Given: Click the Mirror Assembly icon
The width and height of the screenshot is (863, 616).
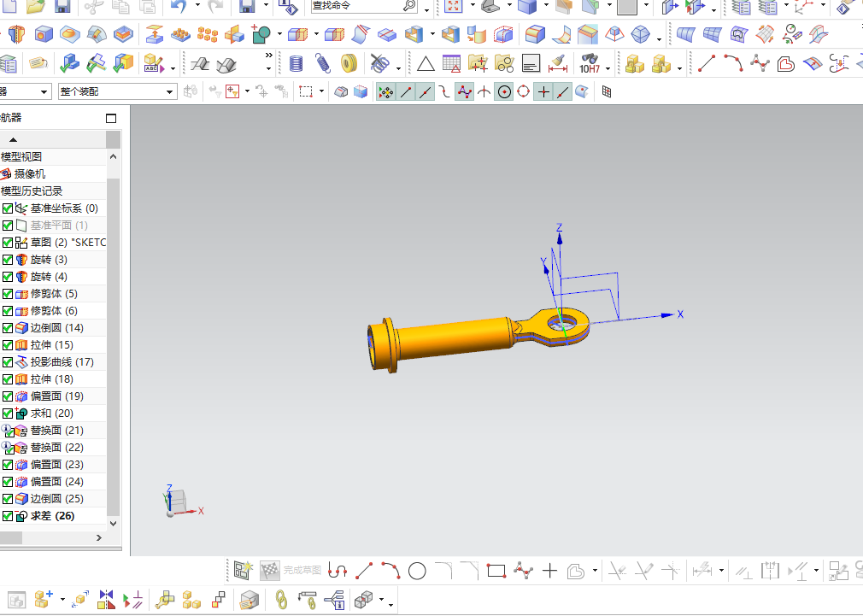Looking at the screenshot, I should click(106, 600).
